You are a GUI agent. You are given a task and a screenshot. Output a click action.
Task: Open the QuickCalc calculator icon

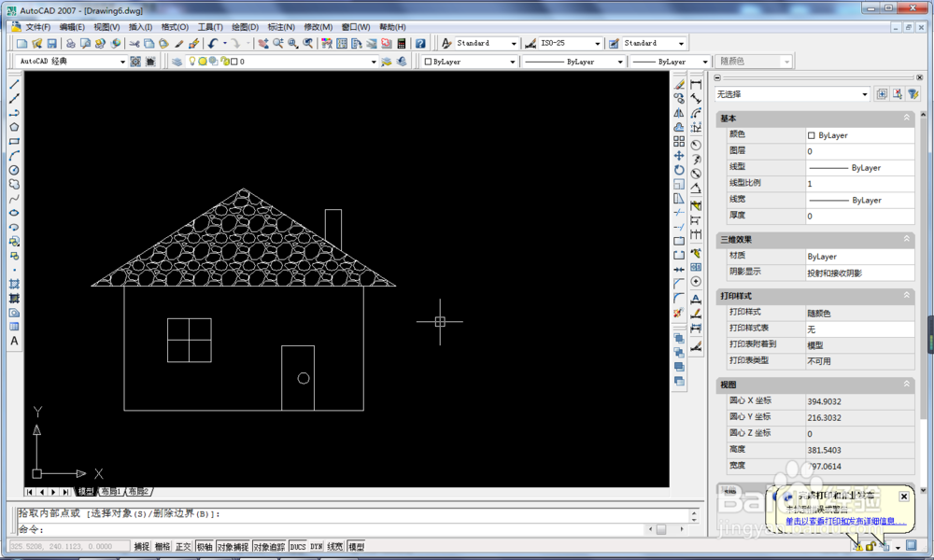coord(402,44)
